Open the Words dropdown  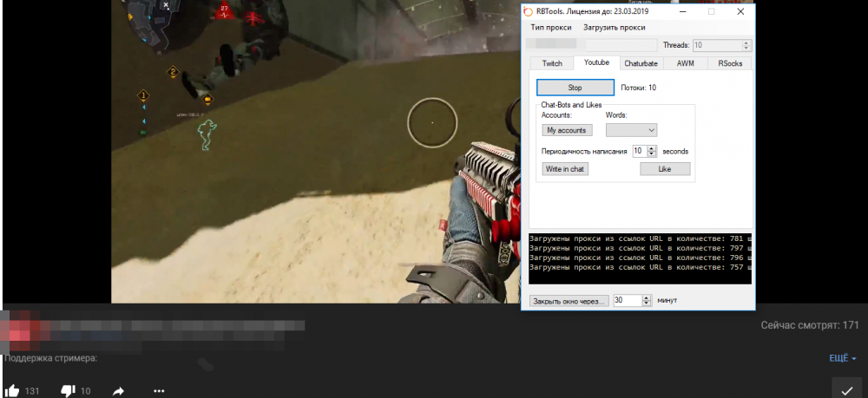pyautogui.click(x=631, y=130)
